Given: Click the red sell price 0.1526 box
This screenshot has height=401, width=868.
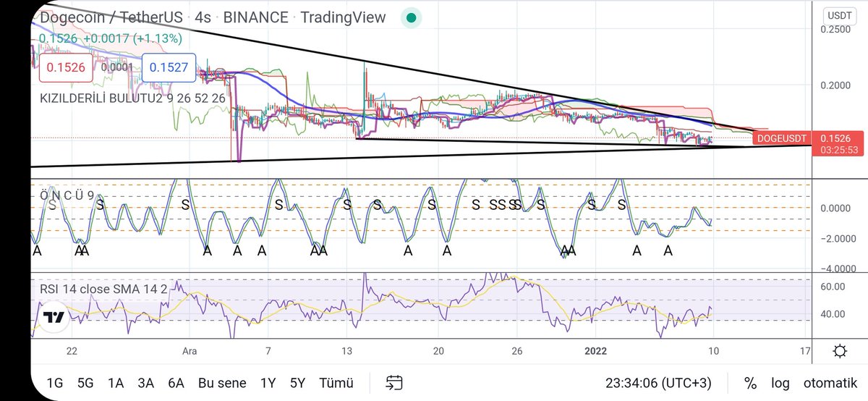Looking at the screenshot, I should pyautogui.click(x=67, y=67).
